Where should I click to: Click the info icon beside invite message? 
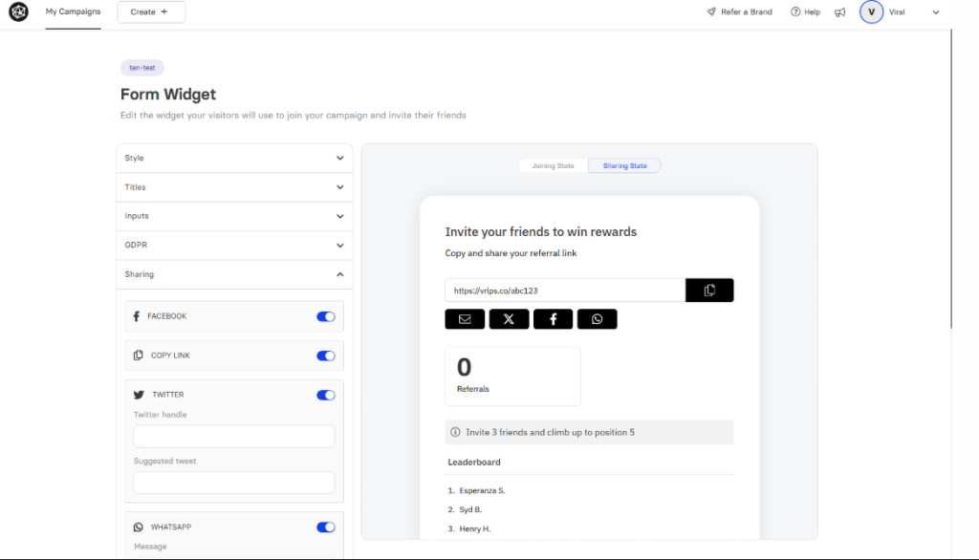tap(455, 432)
